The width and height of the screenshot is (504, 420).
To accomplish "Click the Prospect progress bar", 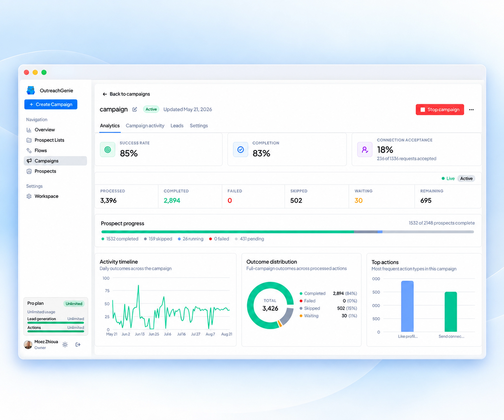I will [288, 232].
